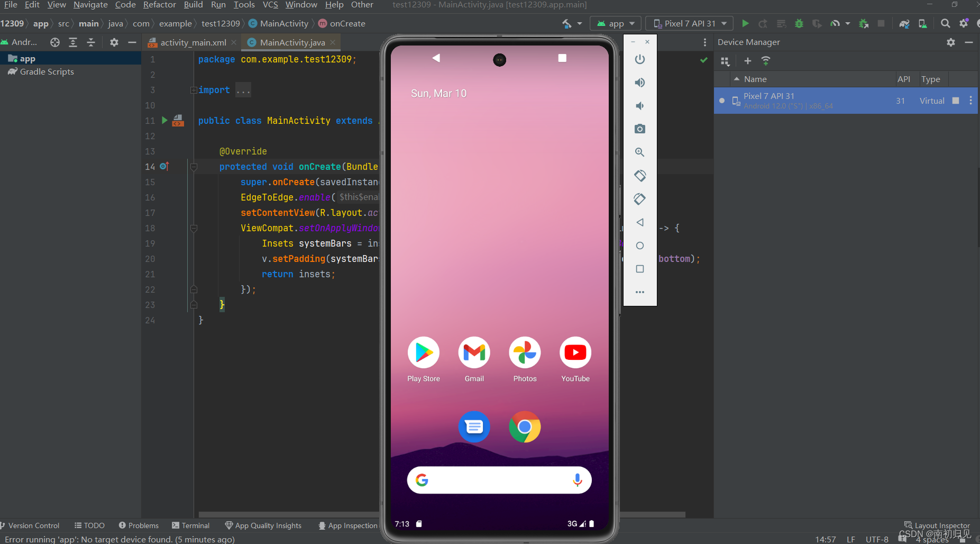Stop the Pixel 7 API 31 virtual device

(957, 101)
